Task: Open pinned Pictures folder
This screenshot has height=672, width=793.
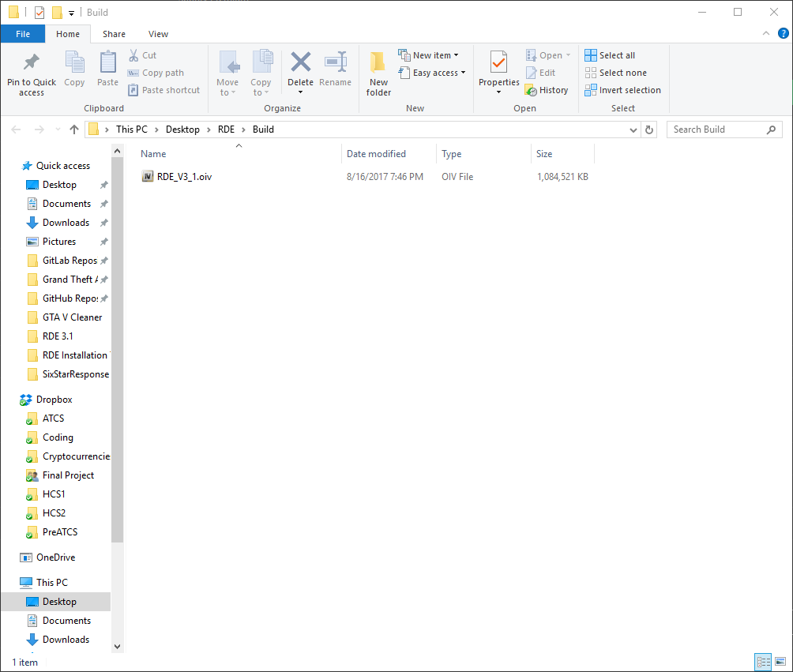Action: 59,241
